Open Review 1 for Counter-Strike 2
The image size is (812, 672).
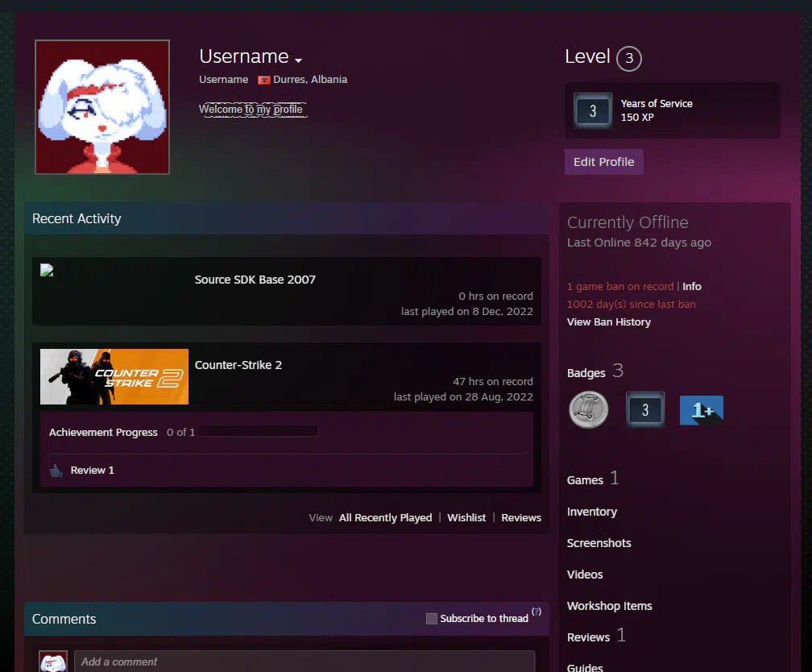coord(92,471)
